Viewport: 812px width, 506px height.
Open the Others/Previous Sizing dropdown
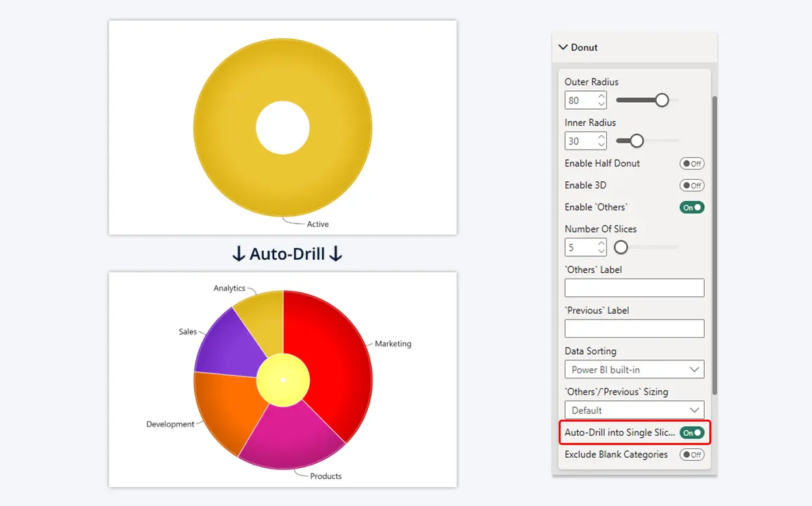pos(634,411)
